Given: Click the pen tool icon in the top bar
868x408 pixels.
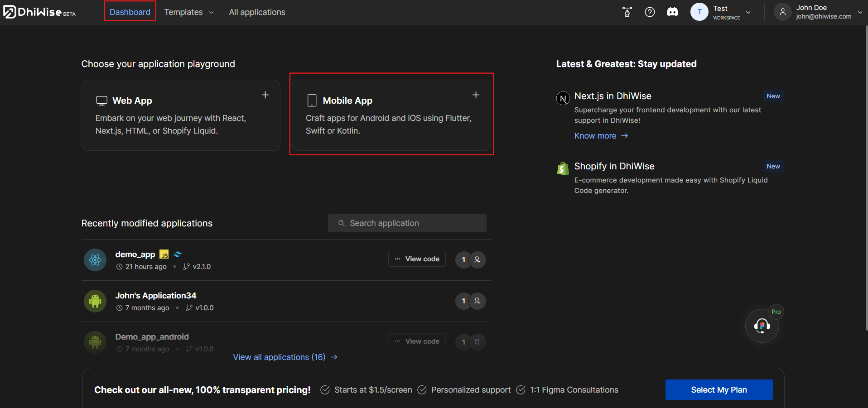Looking at the screenshot, I should coord(627,12).
